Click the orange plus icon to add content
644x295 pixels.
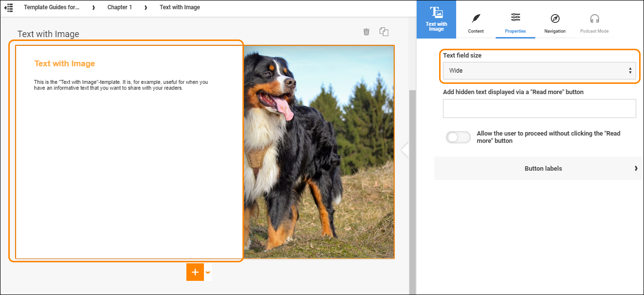pyautogui.click(x=195, y=272)
